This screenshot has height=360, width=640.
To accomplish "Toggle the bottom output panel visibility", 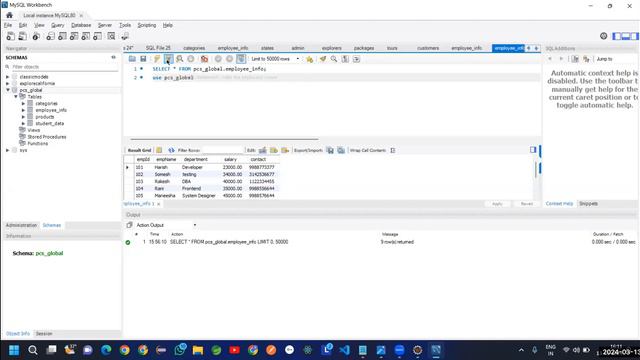I will (x=625, y=36).
